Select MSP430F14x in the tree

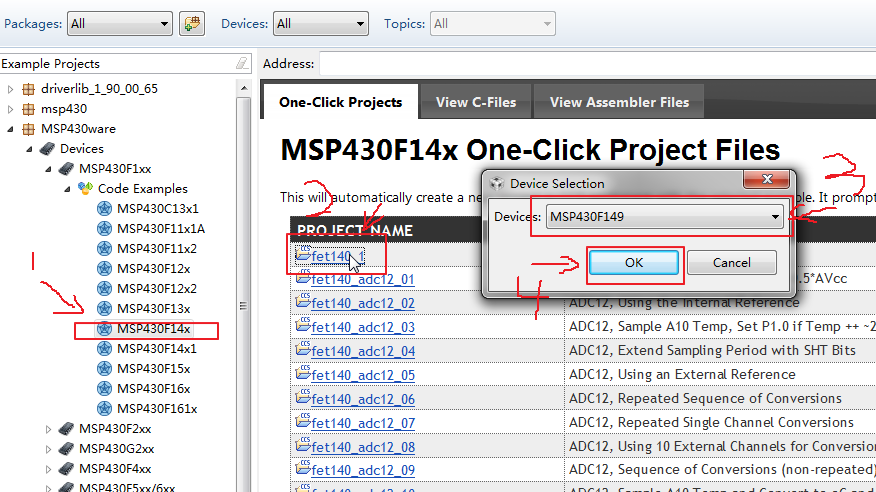pyautogui.click(x=154, y=329)
